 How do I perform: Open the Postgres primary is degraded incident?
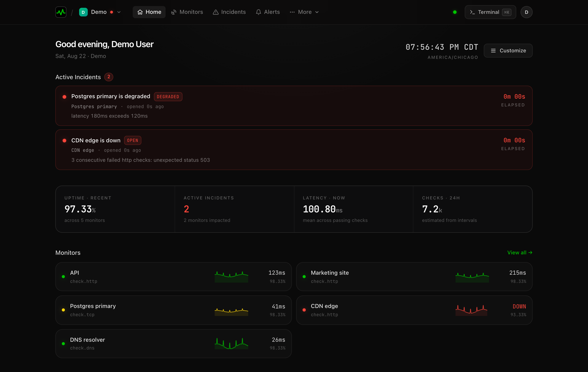(294, 106)
